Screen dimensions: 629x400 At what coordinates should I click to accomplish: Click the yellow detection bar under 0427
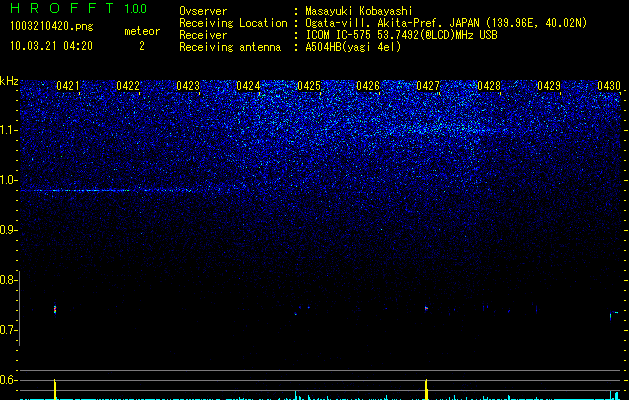pos(426,389)
